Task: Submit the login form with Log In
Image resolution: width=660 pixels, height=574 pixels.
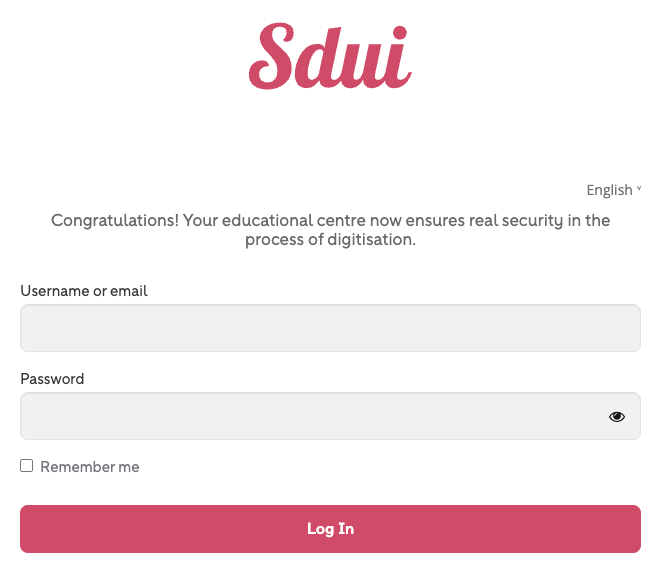Action: pos(330,529)
